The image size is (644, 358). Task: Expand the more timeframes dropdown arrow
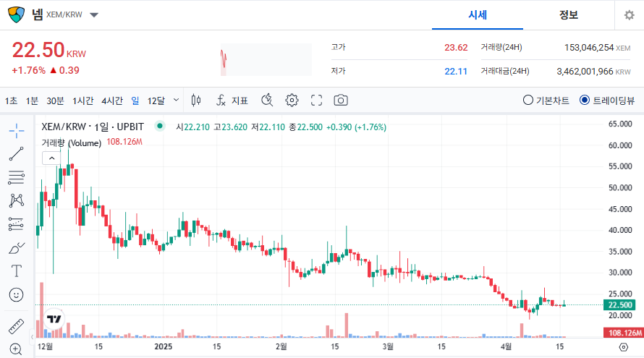coord(177,100)
